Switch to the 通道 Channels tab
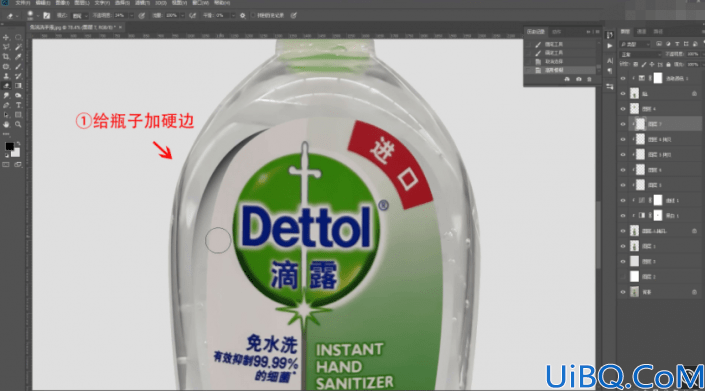 click(642, 31)
